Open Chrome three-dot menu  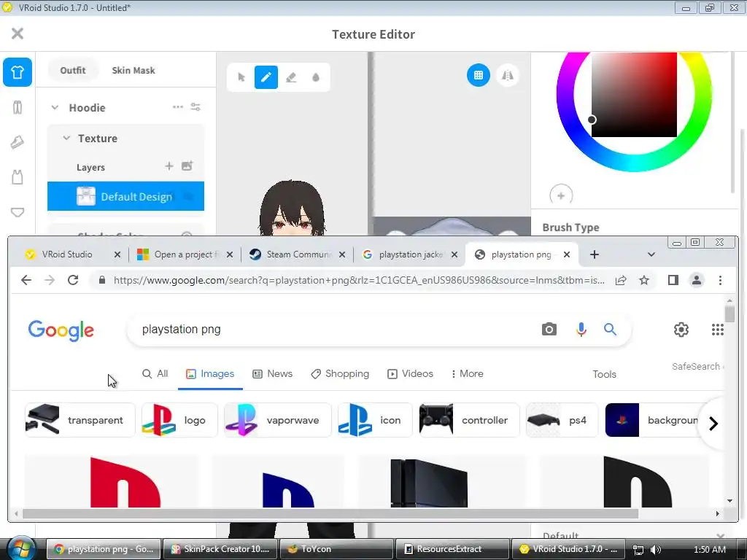(x=720, y=281)
